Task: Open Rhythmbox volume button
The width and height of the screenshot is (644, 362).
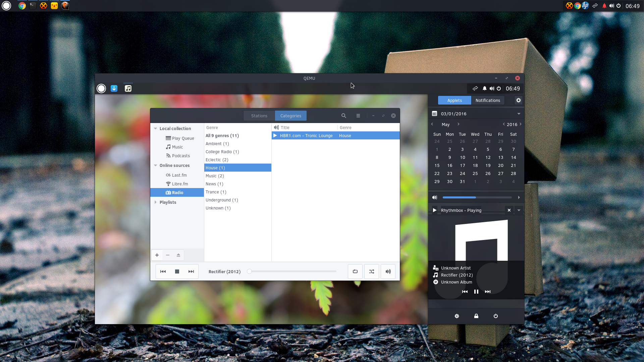Action: (388, 271)
